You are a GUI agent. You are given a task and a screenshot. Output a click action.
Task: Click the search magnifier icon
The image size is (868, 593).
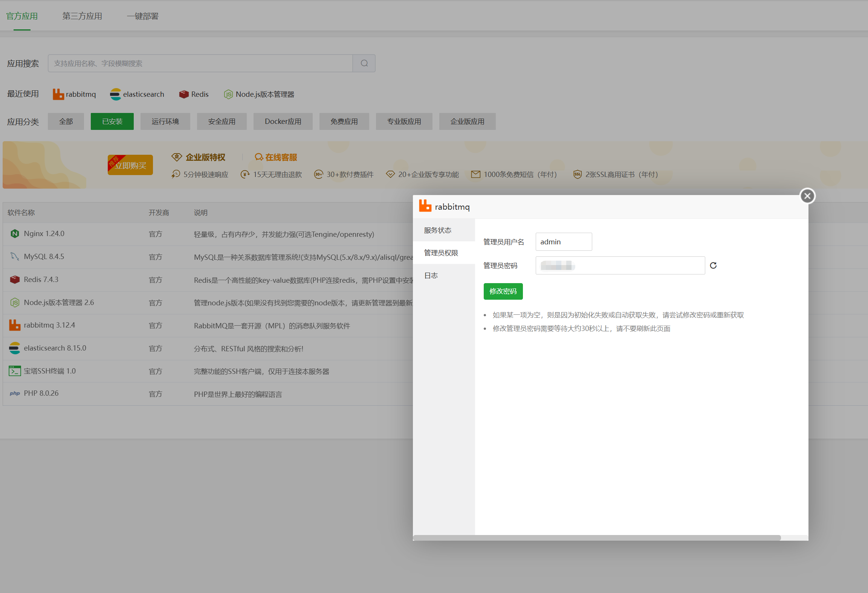tap(364, 63)
